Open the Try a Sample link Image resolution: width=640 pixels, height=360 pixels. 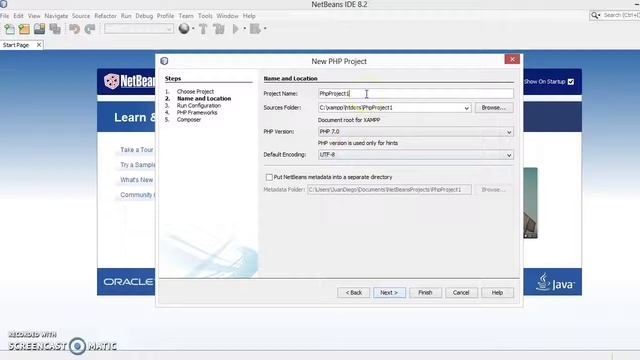[x=138, y=165]
